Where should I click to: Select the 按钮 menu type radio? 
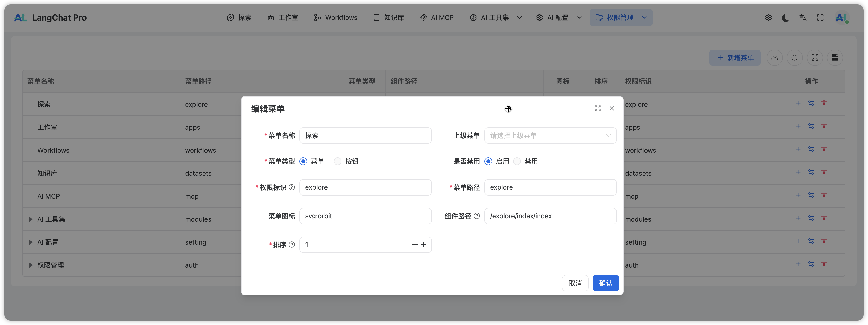337,162
